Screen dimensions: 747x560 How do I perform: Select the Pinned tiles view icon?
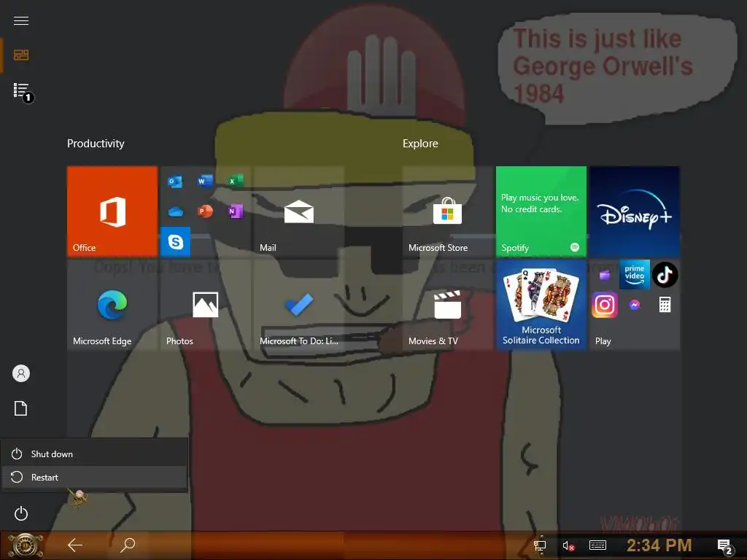[21, 55]
